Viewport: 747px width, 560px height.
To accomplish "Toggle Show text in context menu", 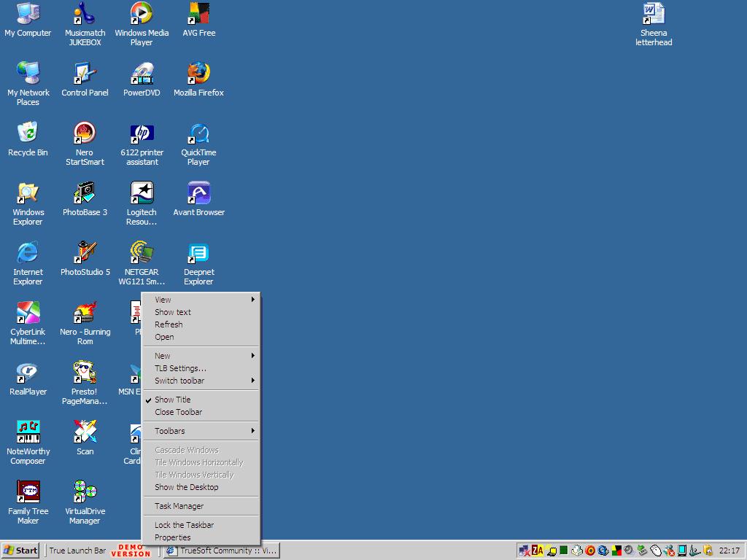I will click(173, 312).
